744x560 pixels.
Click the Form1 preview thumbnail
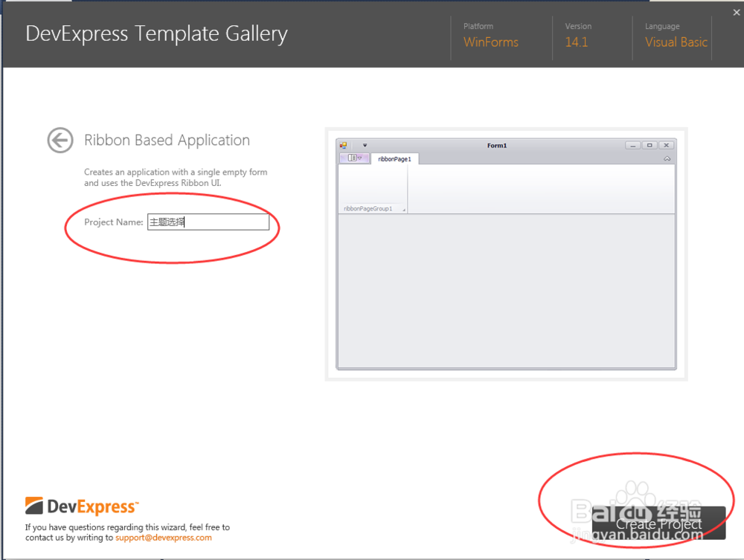pos(506,254)
